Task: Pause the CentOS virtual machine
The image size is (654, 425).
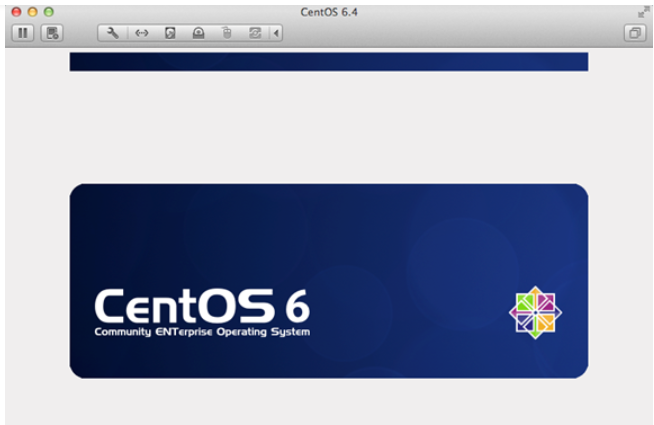Action: (22, 33)
